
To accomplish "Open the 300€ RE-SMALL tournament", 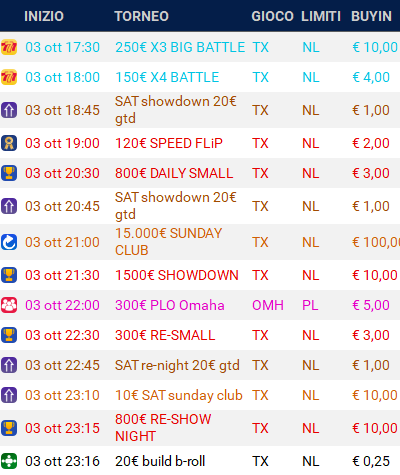I will 165,335.
